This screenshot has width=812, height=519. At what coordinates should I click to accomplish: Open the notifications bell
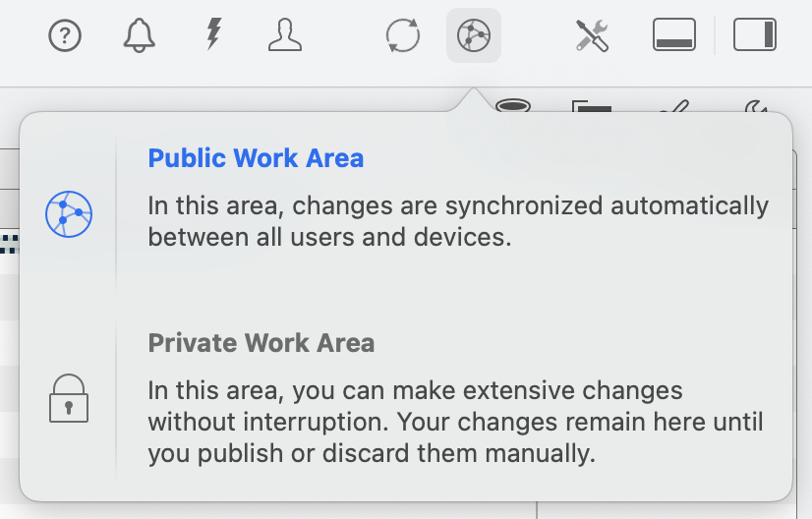[140, 36]
